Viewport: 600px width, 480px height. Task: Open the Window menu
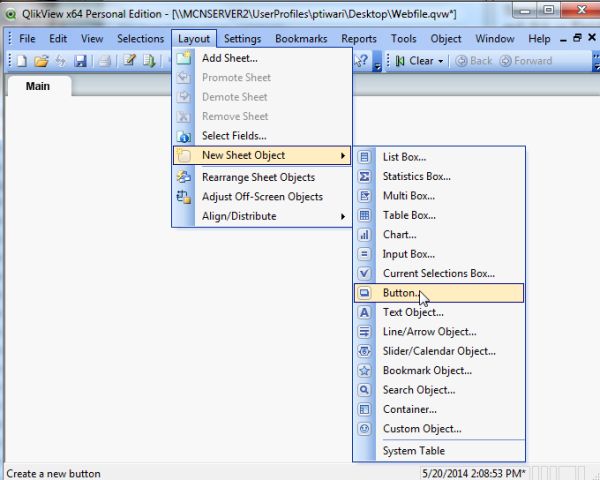coord(495,39)
